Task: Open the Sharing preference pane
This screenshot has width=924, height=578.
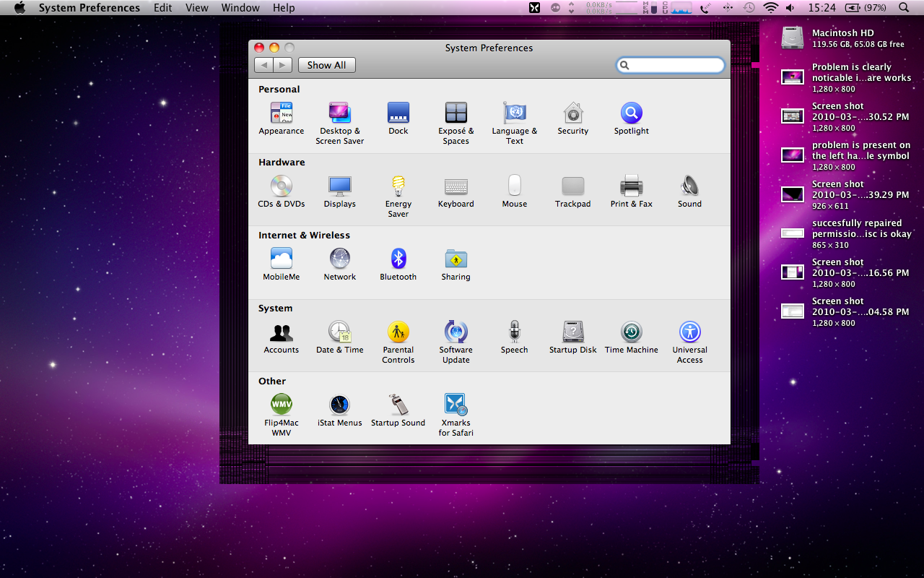Action: pos(456,264)
